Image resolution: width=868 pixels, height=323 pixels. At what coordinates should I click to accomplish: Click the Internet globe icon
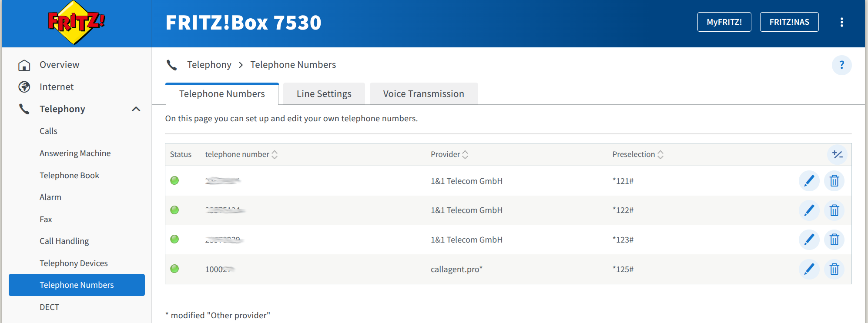[x=24, y=87]
